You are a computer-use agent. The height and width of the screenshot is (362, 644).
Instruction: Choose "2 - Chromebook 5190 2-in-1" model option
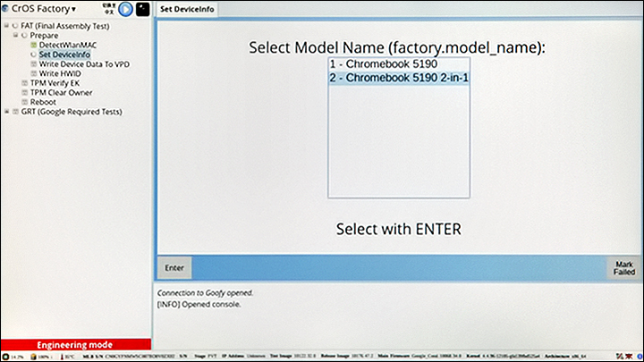[398, 78]
